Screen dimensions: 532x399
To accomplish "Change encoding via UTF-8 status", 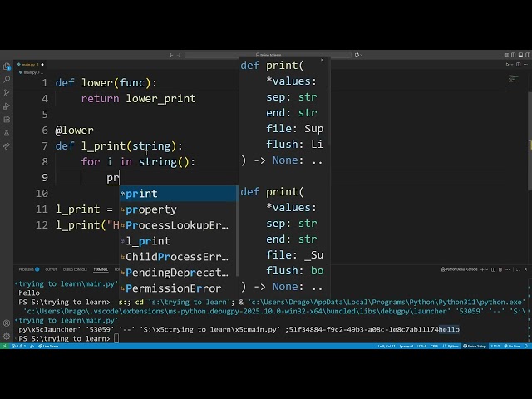I will click(x=421, y=346).
